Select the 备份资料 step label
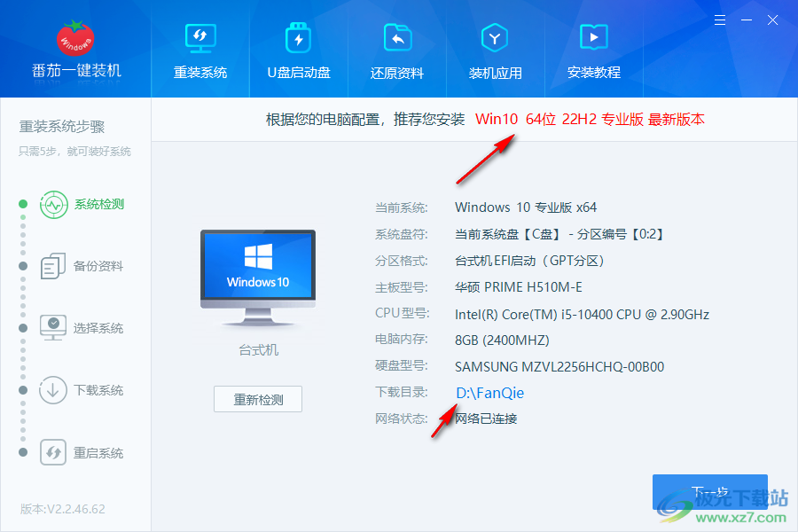Image resolution: width=798 pixels, height=532 pixels. [x=98, y=266]
